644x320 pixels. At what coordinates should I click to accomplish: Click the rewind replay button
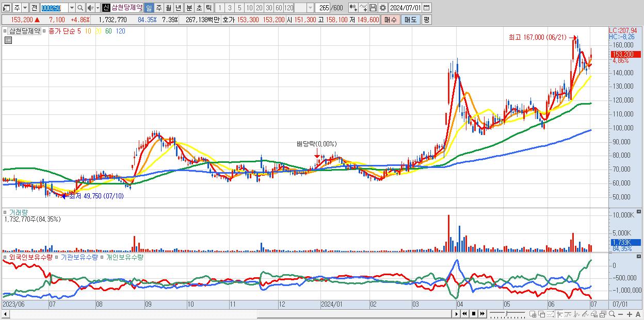(464, 314)
